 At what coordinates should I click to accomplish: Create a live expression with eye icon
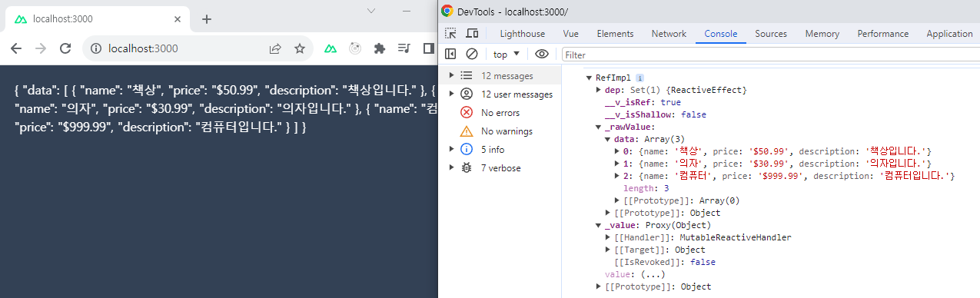[542, 55]
